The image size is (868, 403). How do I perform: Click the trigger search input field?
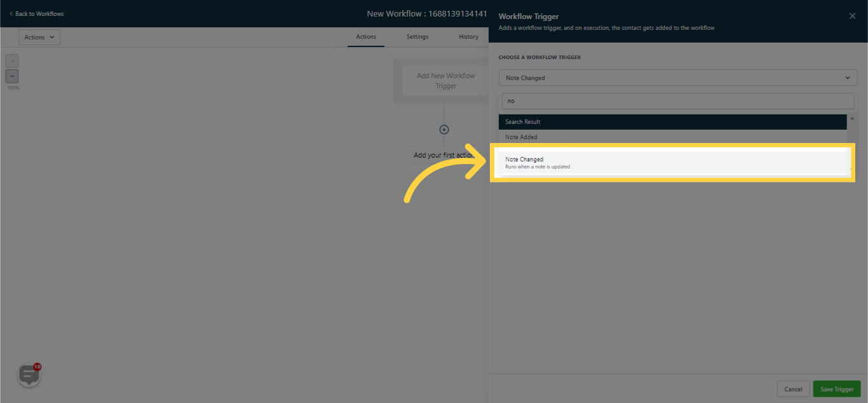coord(677,100)
